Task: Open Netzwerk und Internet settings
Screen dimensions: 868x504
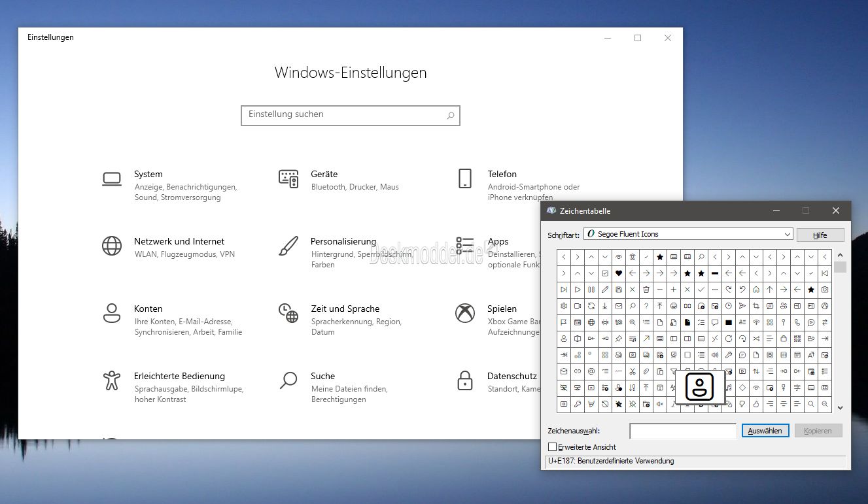Action: coord(179,241)
